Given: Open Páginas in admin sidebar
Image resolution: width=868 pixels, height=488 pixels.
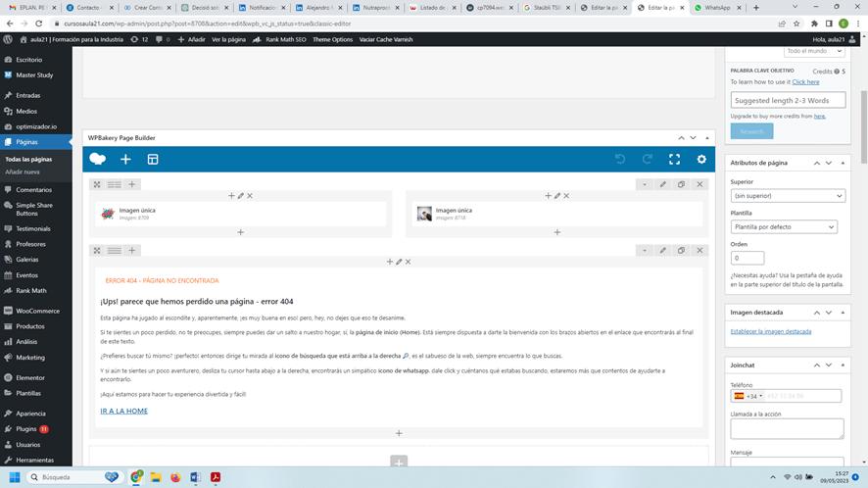Looking at the screenshot, I should [36, 142].
